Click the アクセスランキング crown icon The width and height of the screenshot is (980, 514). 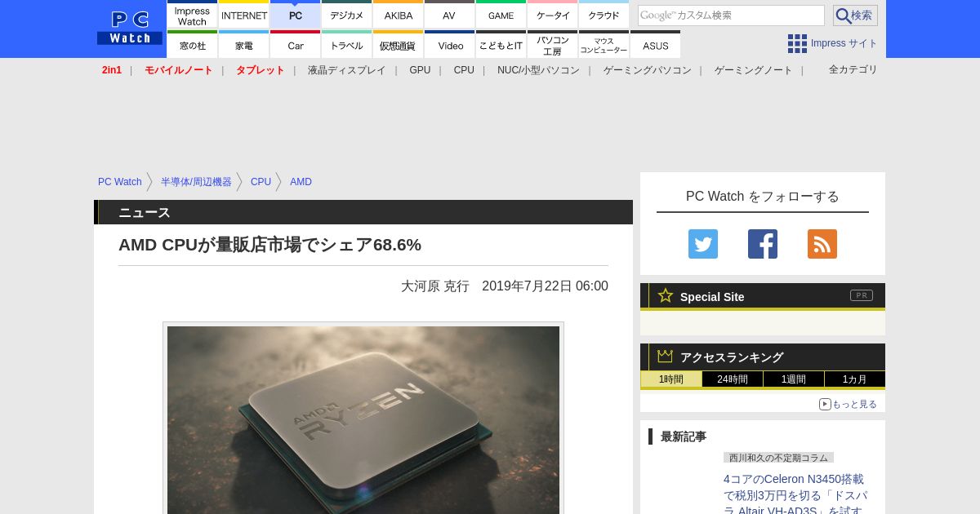666,357
